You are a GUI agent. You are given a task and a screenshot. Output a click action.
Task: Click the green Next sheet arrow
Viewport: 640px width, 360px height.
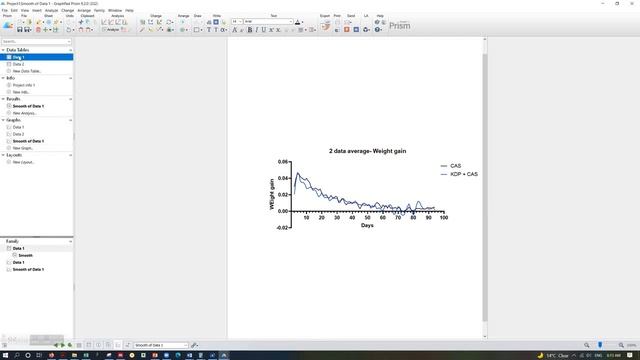(x=62, y=345)
